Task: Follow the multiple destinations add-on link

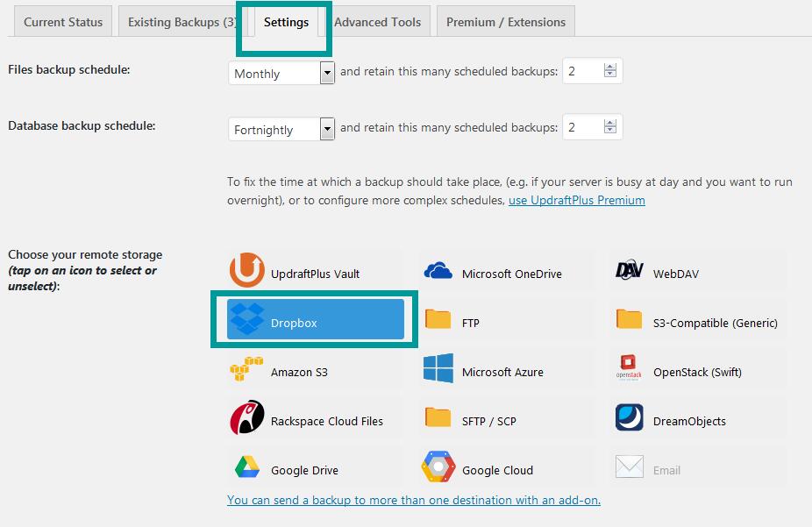Action: [413, 500]
